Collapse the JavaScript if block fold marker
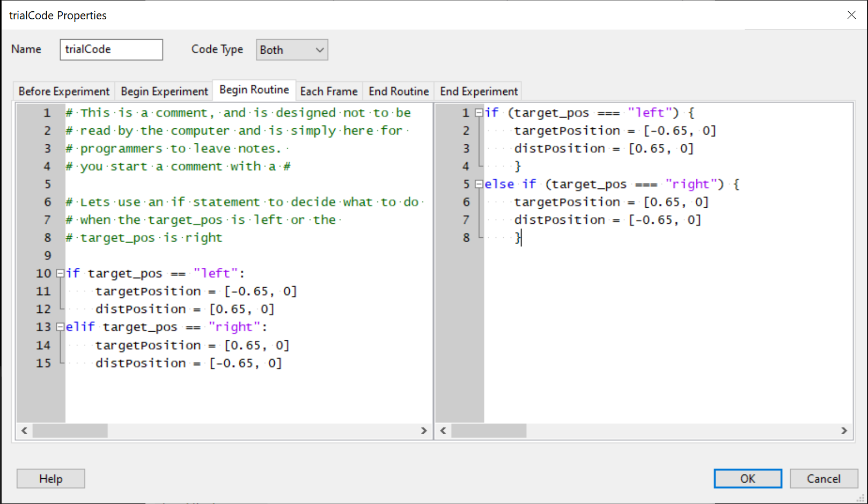The width and height of the screenshot is (868, 504). 479,113
